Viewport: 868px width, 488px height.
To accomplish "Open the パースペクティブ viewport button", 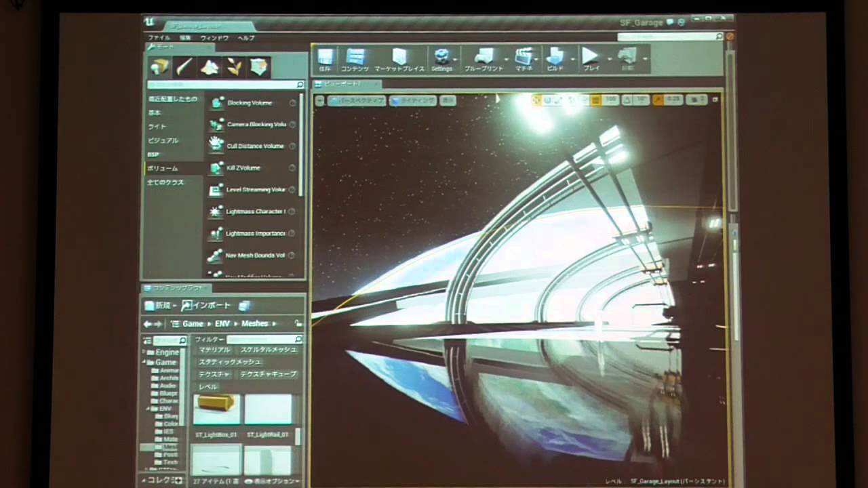I will (x=357, y=100).
